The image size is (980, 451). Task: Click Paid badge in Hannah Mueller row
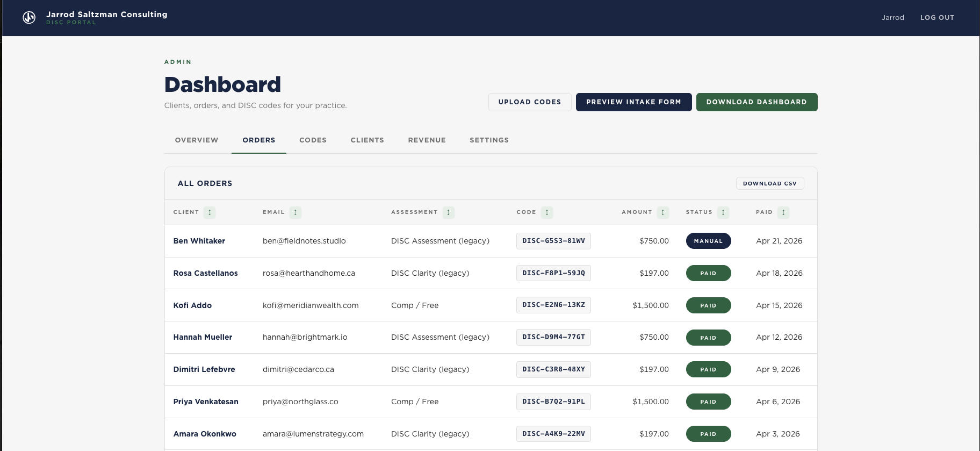(x=708, y=338)
